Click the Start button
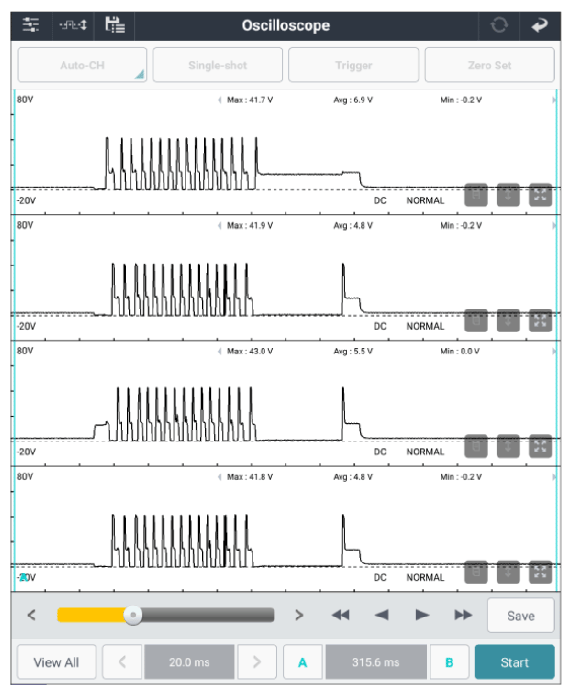This screenshot has width=571, height=694. tap(514, 662)
